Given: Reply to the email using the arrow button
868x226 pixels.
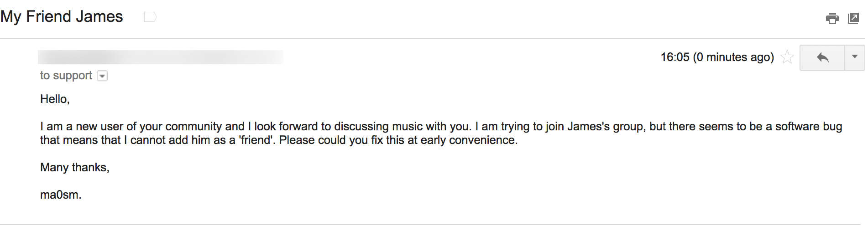Looking at the screenshot, I should click(x=822, y=57).
